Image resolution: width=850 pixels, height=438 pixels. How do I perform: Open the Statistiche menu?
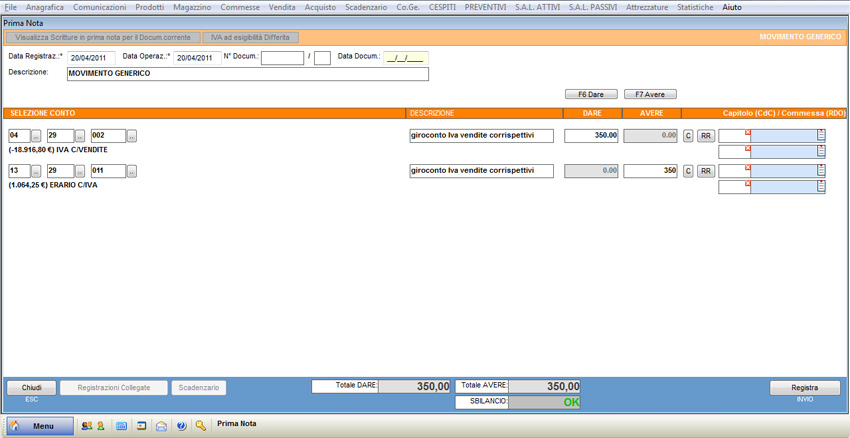tap(695, 7)
